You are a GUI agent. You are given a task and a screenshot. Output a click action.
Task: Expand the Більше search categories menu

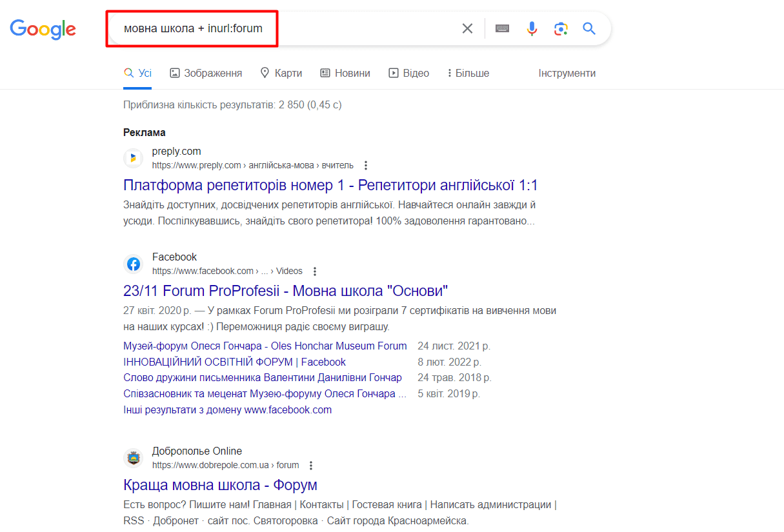coord(467,73)
